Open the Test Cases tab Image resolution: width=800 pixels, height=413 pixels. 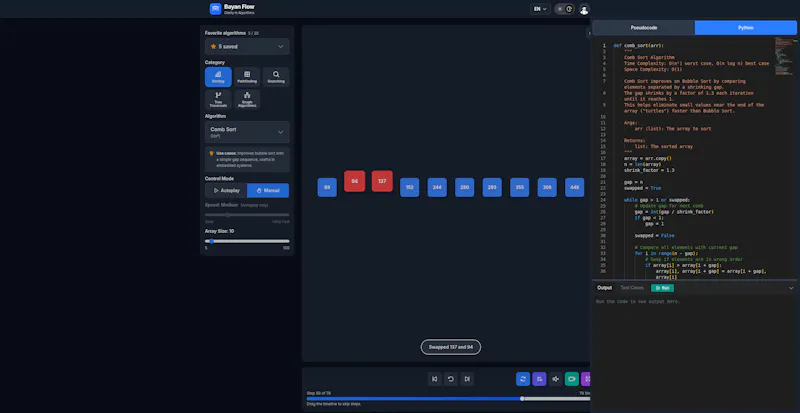pyautogui.click(x=632, y=288)
